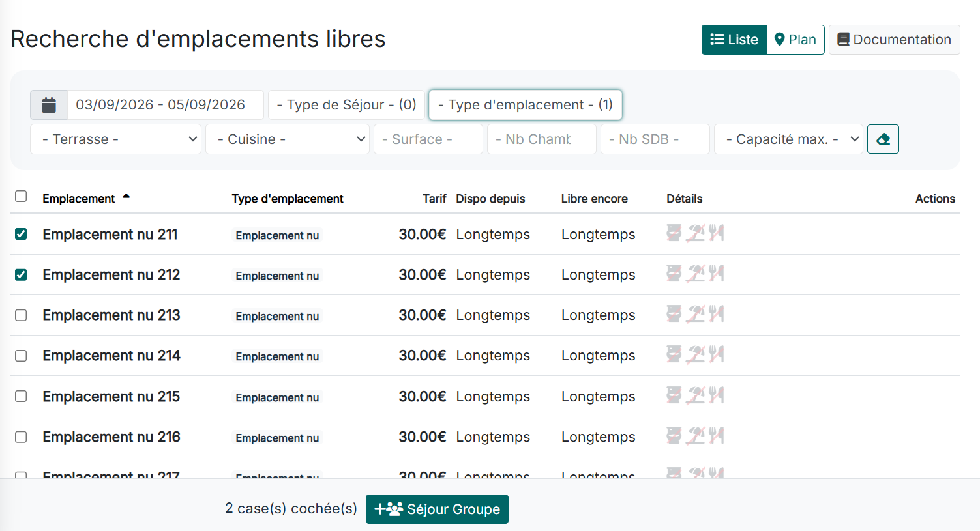Click the crossed-out fork-and-knife icon for Emplacement nu 212
The height and width of the screenshot is (531, 980).
click(x=717, y=274)
